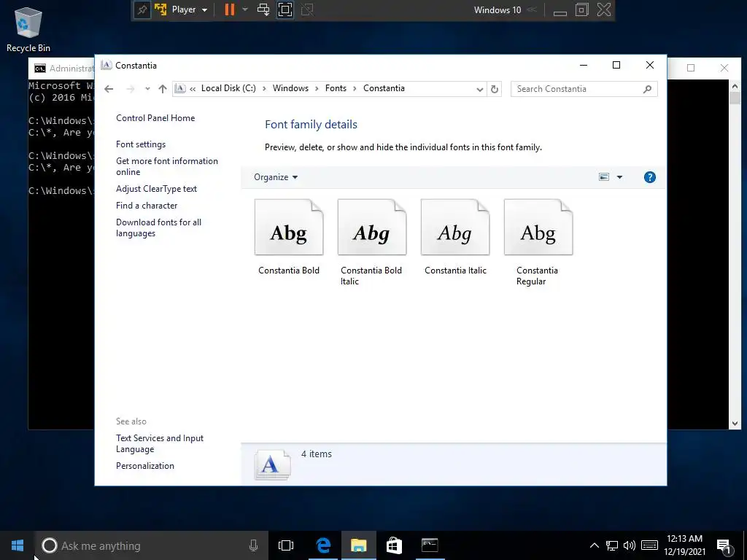Click the font stack icon in details pane
The image size is (747, 560).
(272, 464)
